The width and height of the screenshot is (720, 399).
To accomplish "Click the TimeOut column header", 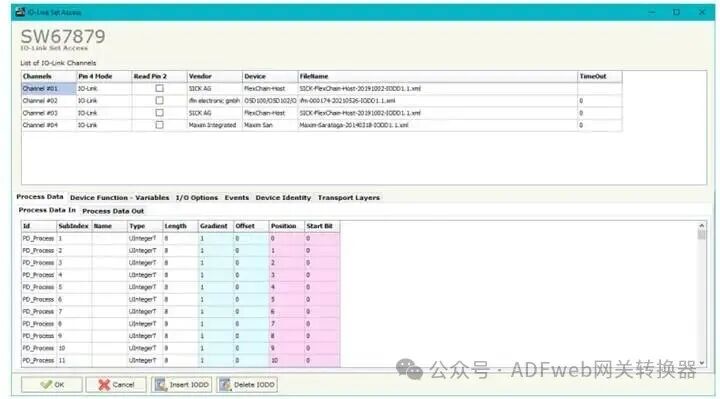I will pos(600,76).
